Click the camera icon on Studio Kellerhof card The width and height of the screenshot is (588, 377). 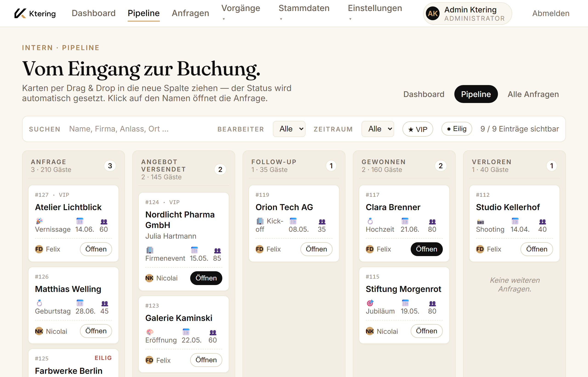[x=480, y=221]
